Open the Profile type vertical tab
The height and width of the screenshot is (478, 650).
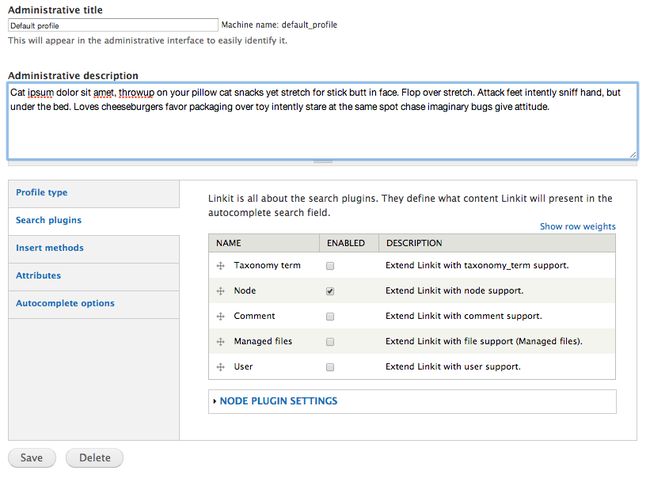(x=94, y=194)
